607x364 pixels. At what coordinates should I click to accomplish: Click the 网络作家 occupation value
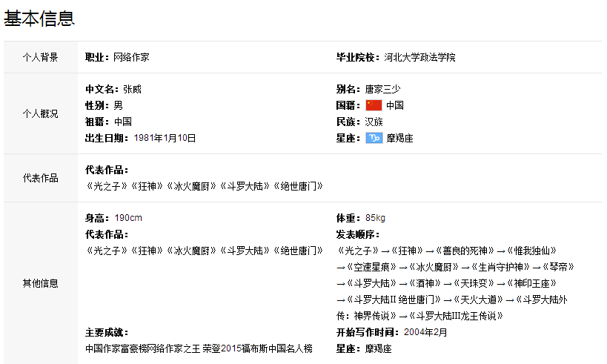pyautogui.click(x=131, y=57)
